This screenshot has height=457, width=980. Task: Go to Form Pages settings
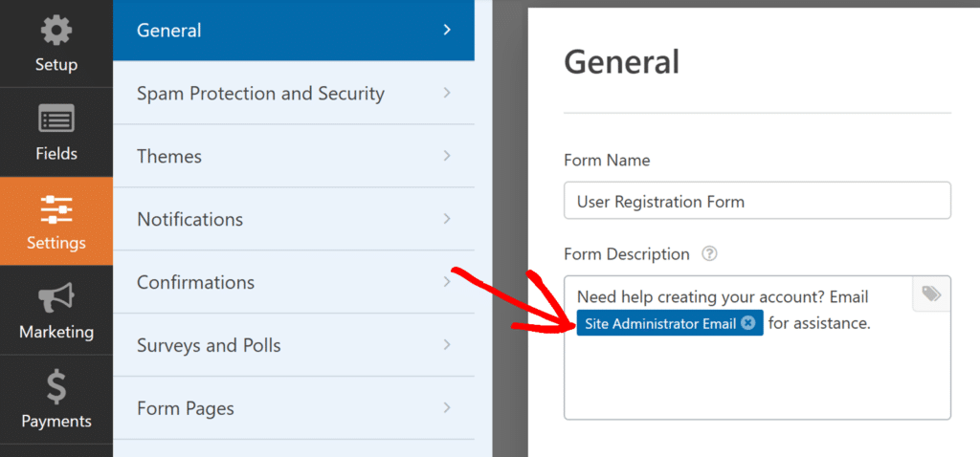point(186,409)
